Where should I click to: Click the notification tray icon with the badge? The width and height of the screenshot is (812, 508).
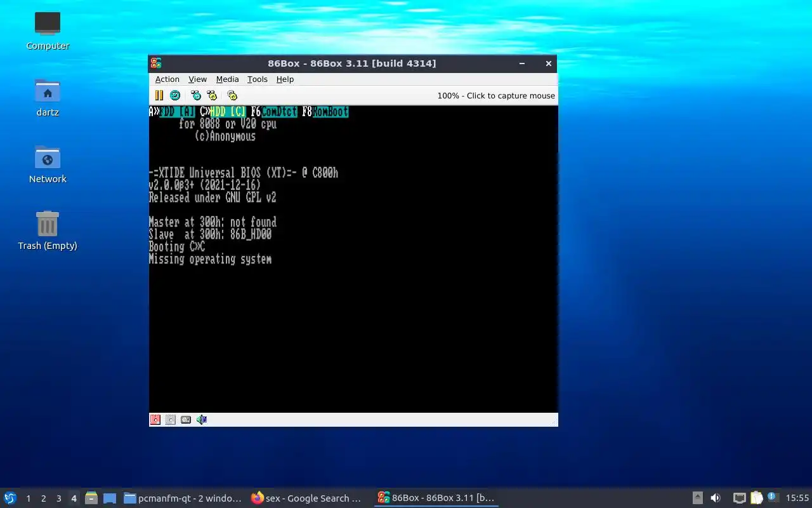tap(772, 498)
